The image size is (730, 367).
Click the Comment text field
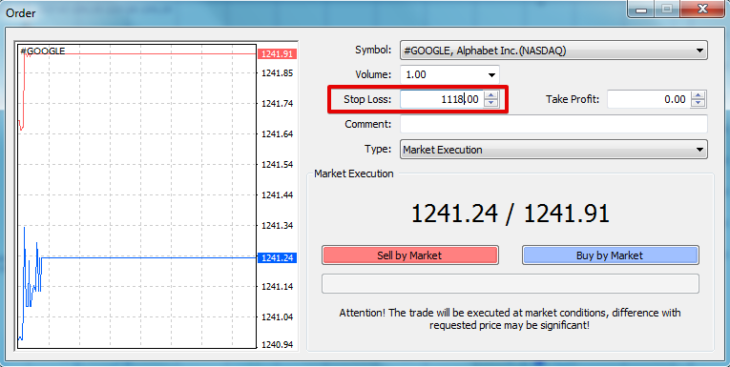(x=554, y=124)
